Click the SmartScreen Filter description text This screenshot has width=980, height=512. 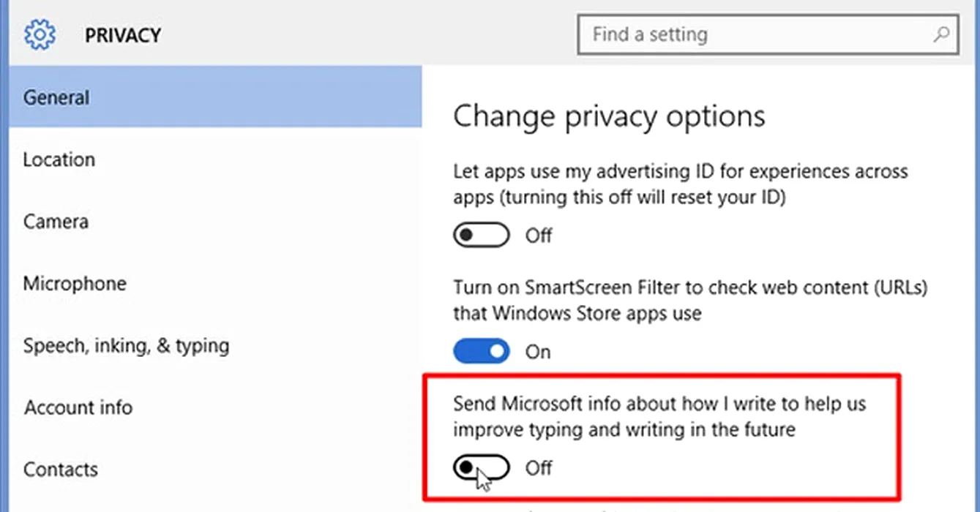pyautogui.click(x=690, y=301)
